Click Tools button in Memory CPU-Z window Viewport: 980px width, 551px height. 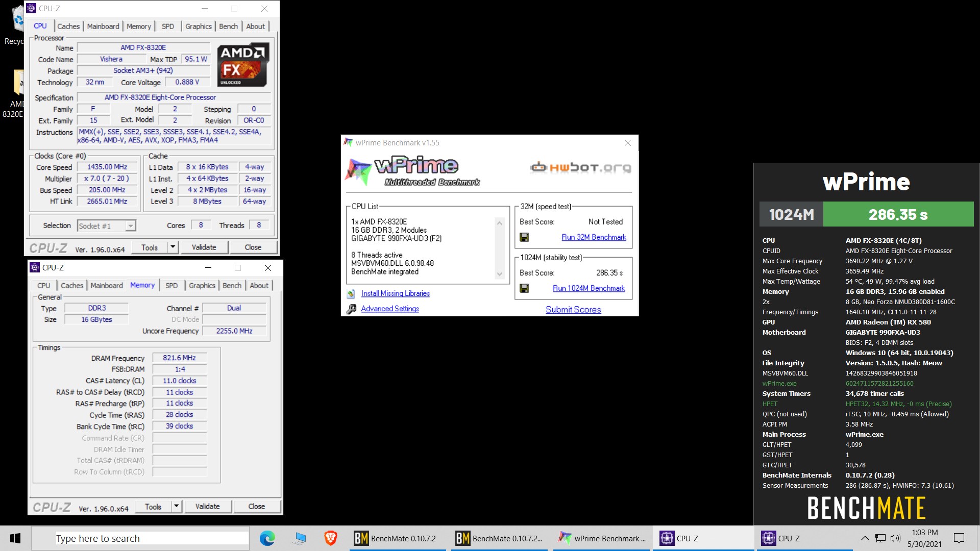coord(153,507)
